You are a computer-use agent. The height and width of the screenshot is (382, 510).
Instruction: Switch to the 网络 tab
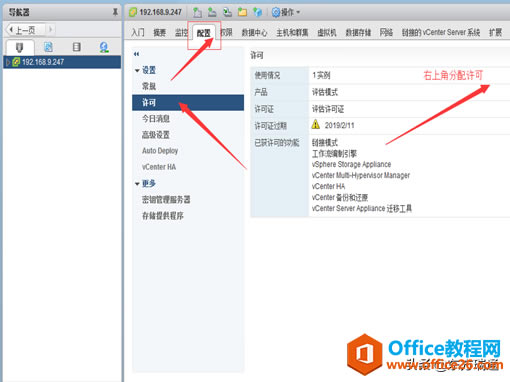click(x=386, y=33)
